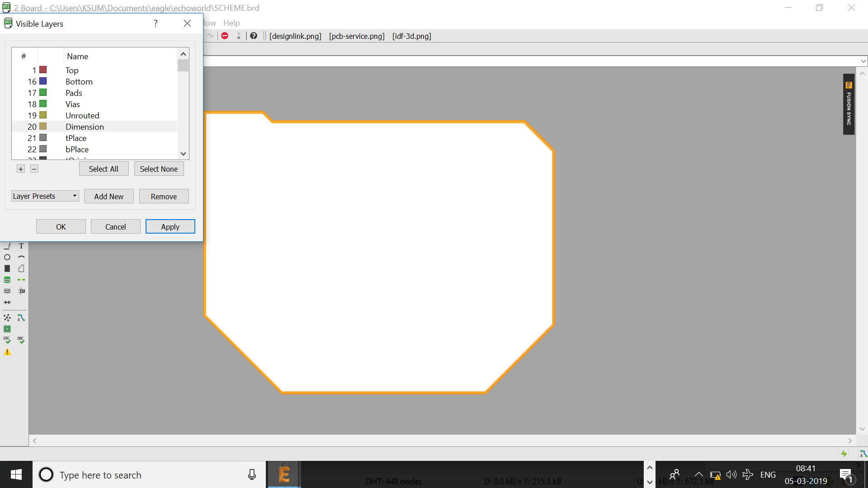Select the filled Rectangle tool
Screen dimensions: 868x488
coord(7,268)
